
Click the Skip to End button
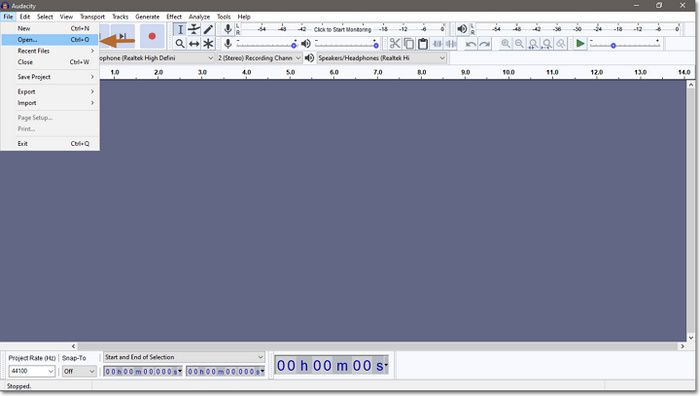tap(123, 36)
